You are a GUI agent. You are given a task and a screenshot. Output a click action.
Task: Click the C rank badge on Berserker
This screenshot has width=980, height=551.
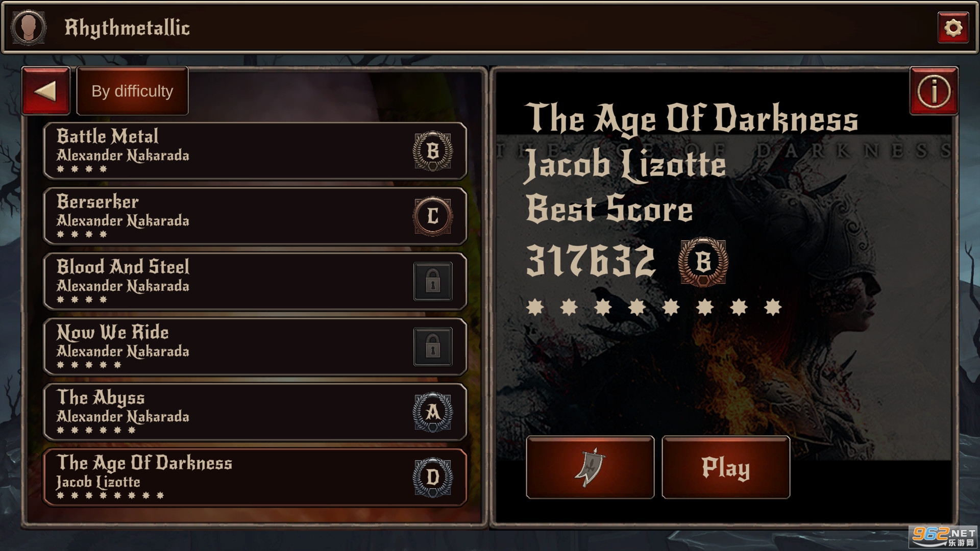coord(432,216)
